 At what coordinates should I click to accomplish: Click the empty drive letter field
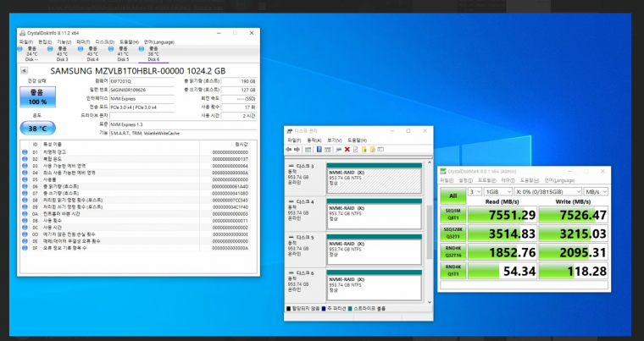[x=142, y=116]
